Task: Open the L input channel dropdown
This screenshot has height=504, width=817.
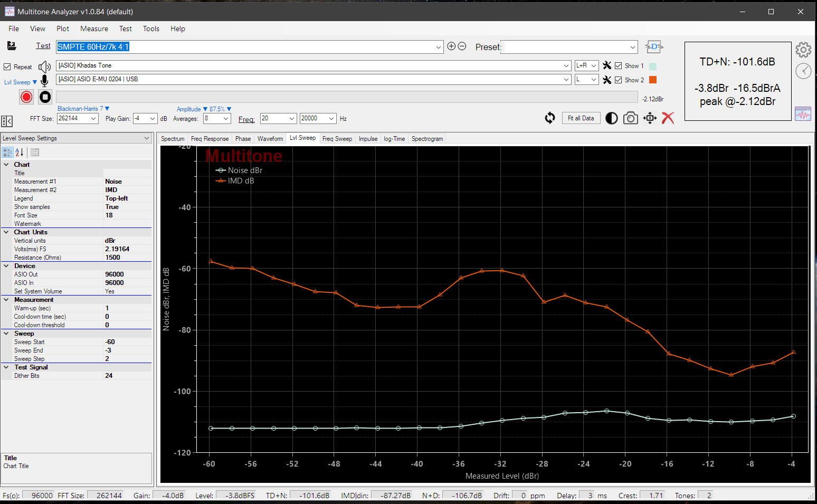Action: coord(594,80)
